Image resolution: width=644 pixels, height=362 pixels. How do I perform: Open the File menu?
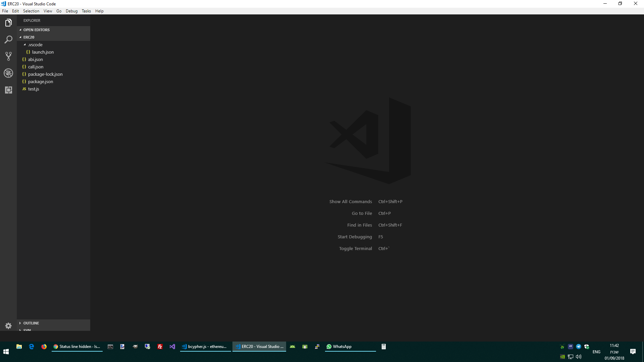tap(5, 11)
